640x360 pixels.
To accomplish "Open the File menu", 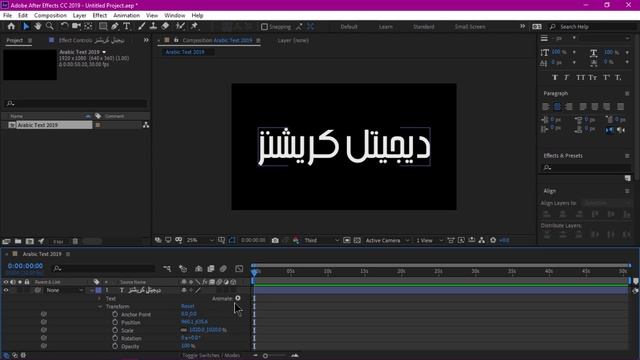I will click(x=7, y=15).
